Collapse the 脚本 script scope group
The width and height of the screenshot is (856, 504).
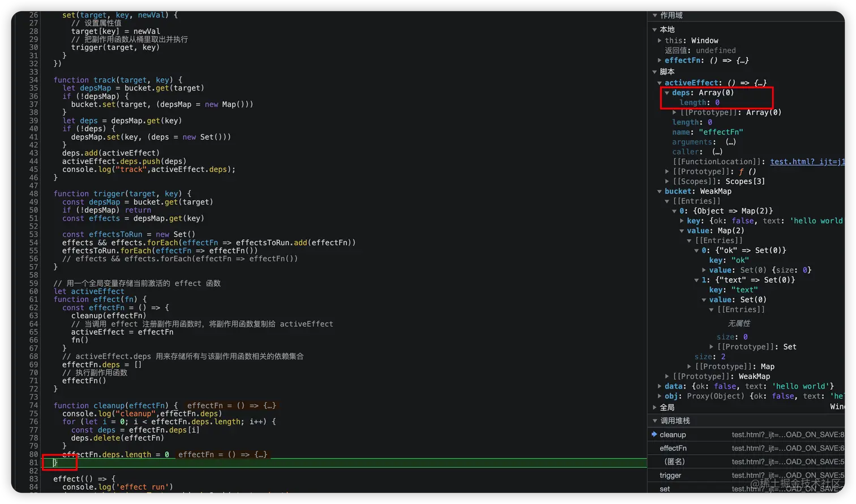pos(655,72)
